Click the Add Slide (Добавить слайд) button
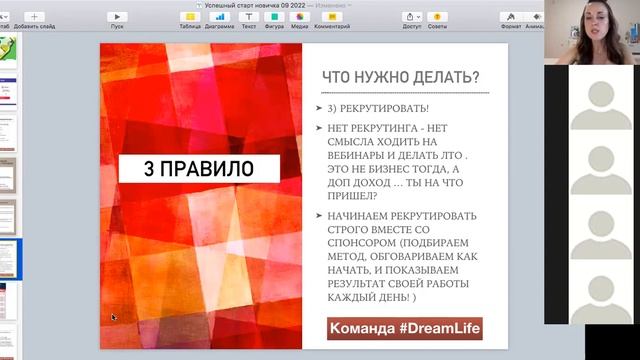640x360 pixels. 34,17
